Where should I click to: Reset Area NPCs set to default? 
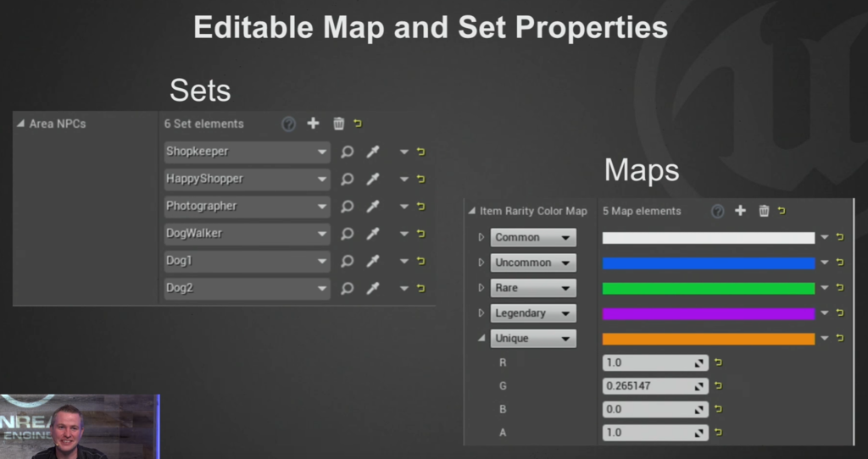pos(358,124)
